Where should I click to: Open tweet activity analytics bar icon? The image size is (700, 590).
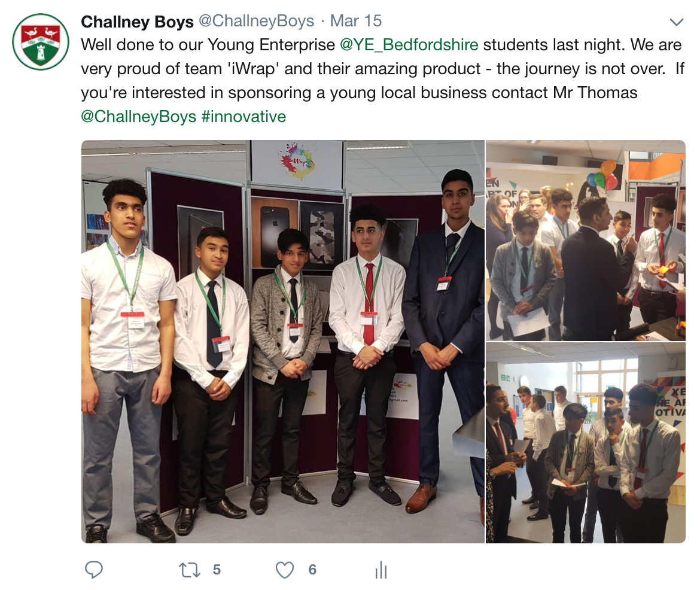coord(381,570)
